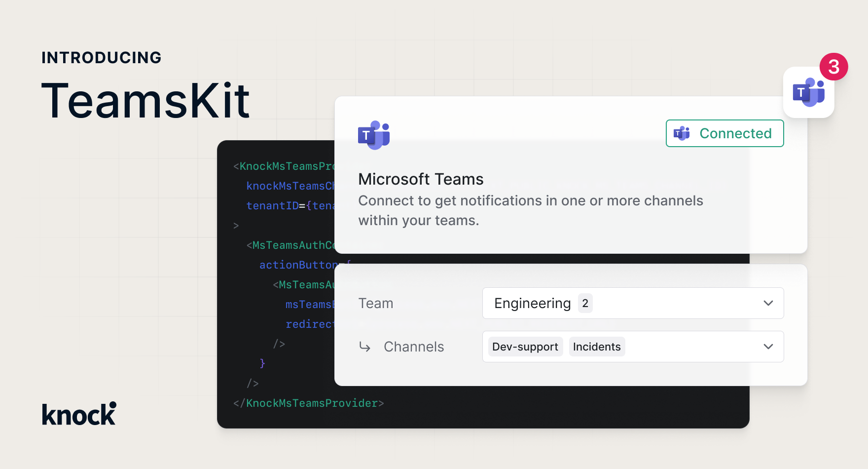Click the red notification badge showing 3
Screen dimensions: 868x469
point(833,67)
